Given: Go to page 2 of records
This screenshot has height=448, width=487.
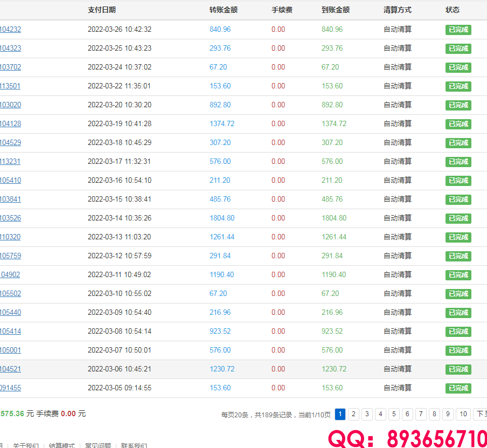Looking at the screenshot, I should [x=353, y=414].
